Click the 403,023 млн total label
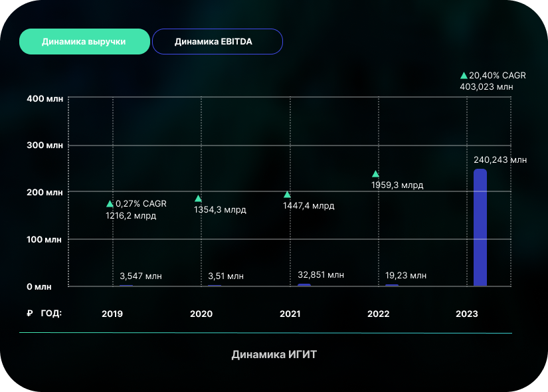 (486, 86)
